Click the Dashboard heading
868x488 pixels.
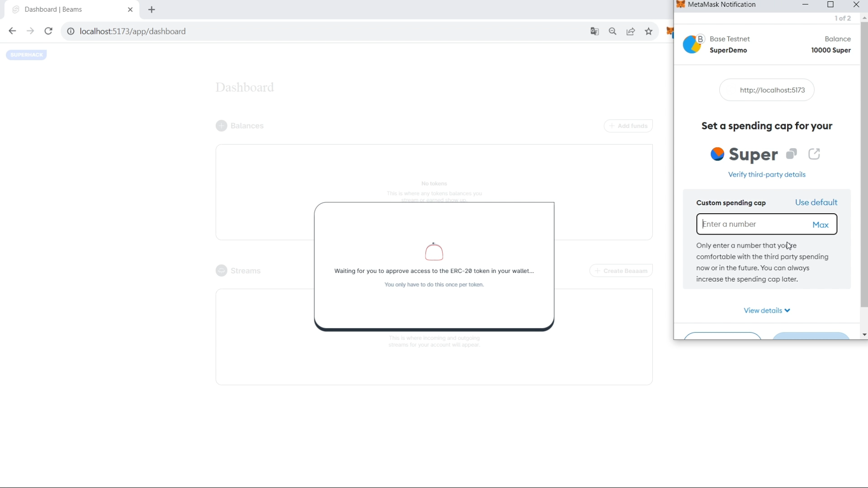245,87
